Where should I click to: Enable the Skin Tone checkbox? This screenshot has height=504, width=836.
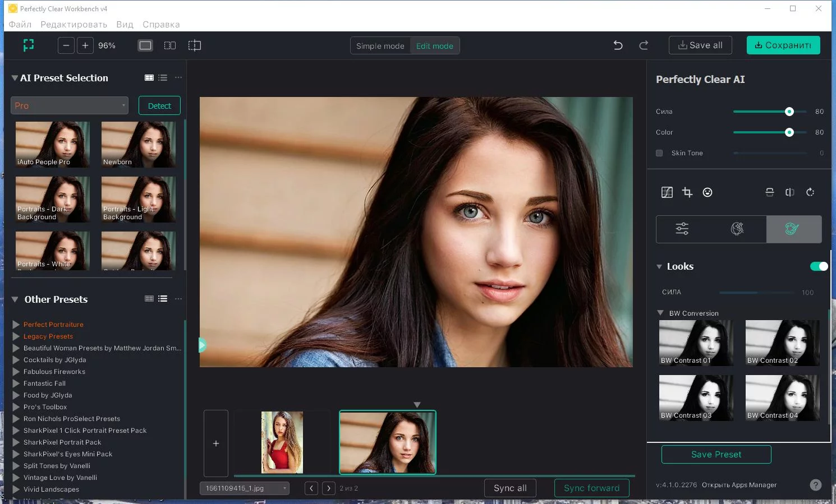click(x=659, y=153)
